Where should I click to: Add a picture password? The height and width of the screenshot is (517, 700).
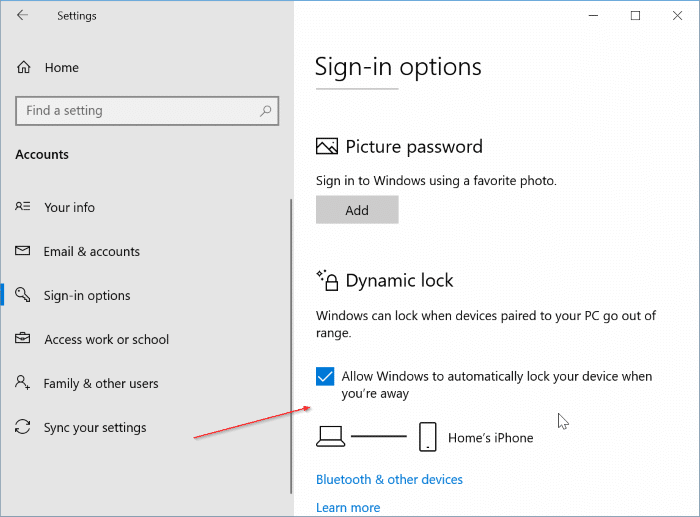click(357, 210)
